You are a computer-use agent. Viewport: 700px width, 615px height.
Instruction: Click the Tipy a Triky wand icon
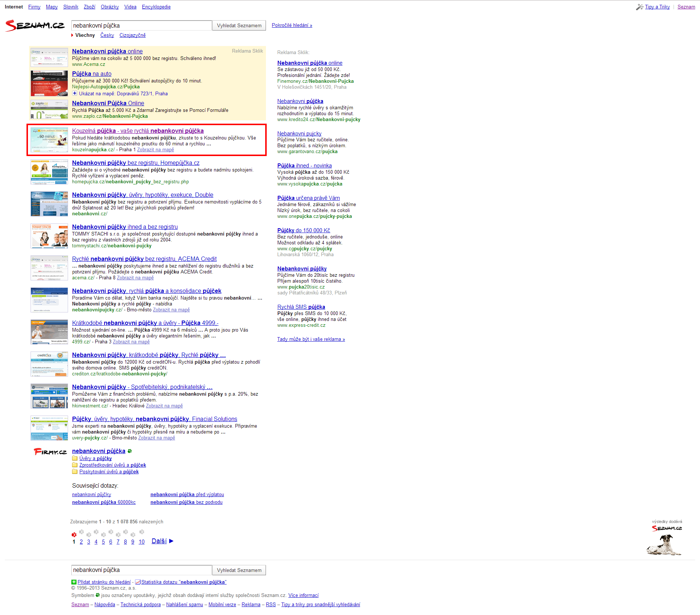click(x=640, y=7)
